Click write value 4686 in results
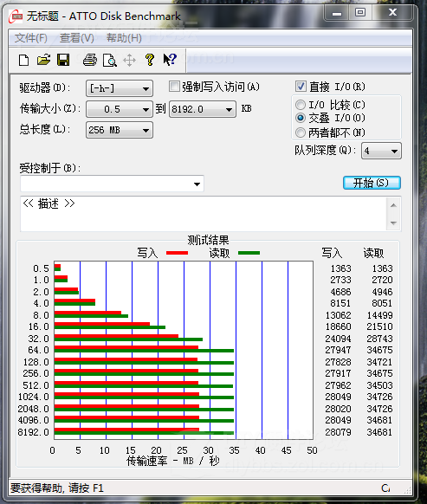 click(x=341, y=292)
